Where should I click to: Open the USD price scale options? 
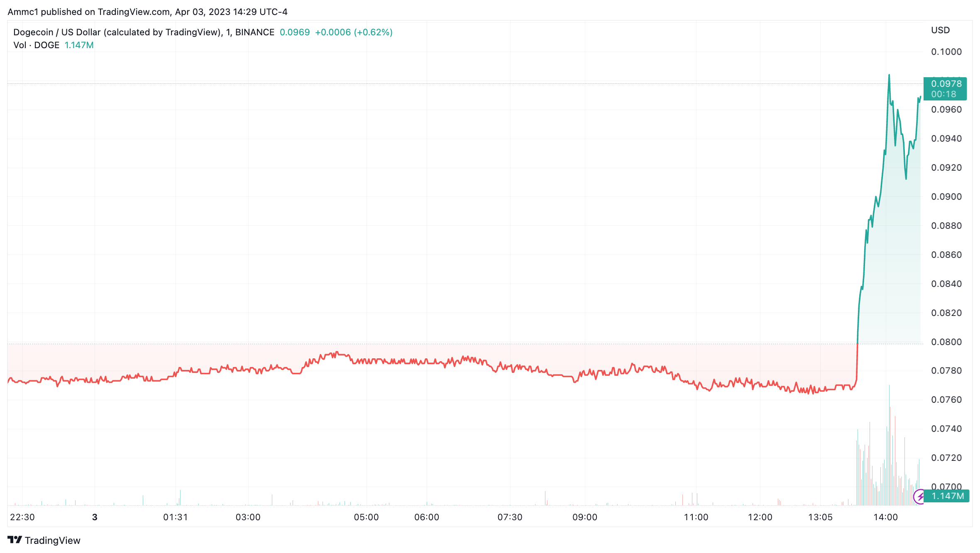pyautogui.click(x=941, y=30)
